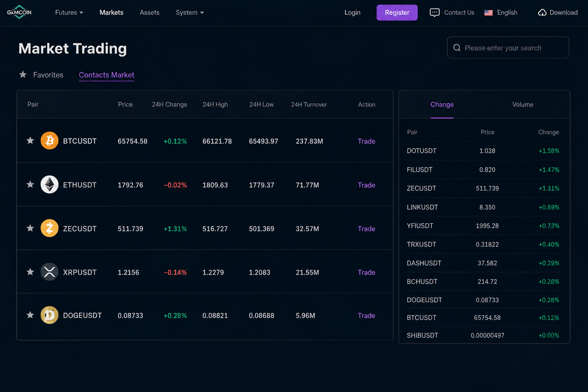Image resolution: width=588 pixels, height=392 pixels.
Task: Select the Contacts Market tab
Action: coord(106,75)
